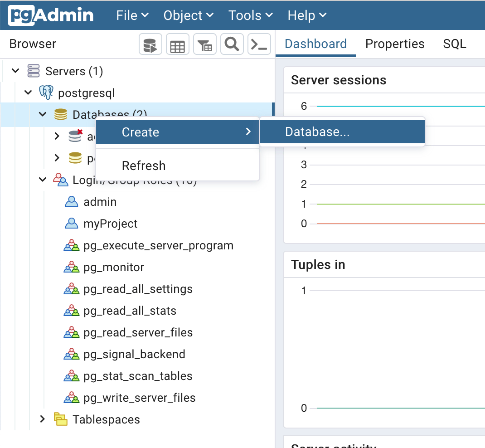The width and height of the screenshot is (485, 448).
Task: Switch to the SQL tab
Action: [454, 44]
